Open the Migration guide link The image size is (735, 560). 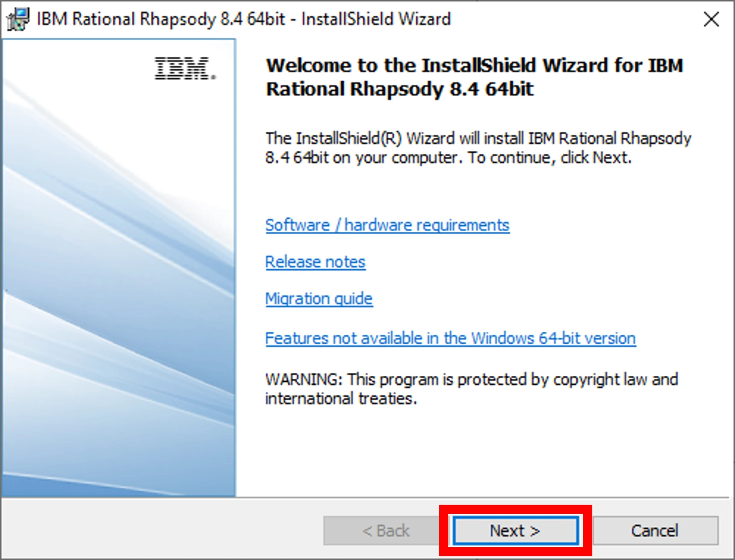coord(319,298)
